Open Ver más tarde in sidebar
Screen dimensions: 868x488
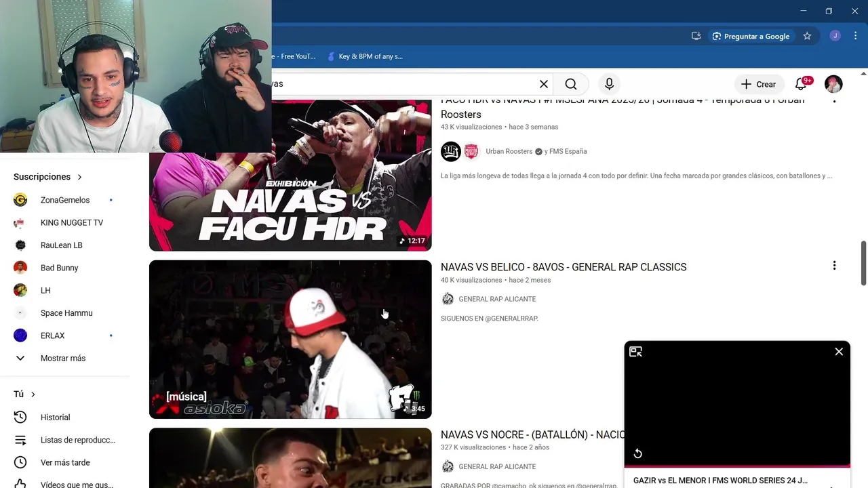65,462
